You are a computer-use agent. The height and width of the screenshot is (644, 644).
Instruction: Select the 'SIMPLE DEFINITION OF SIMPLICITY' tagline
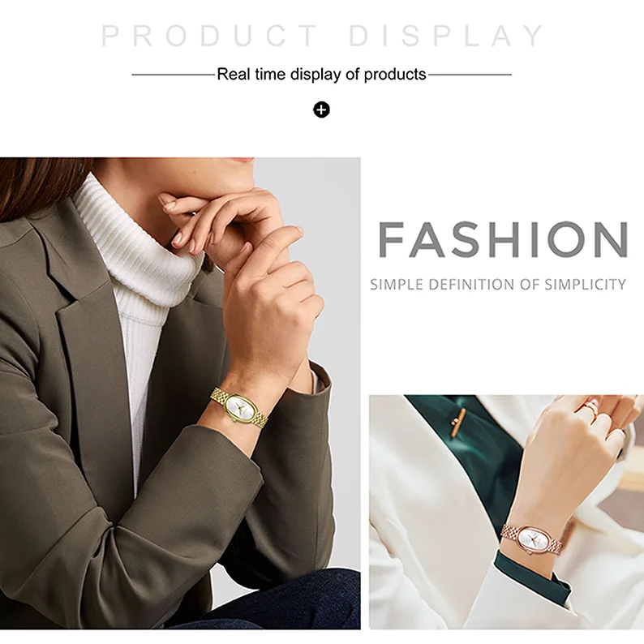(498, 284)
